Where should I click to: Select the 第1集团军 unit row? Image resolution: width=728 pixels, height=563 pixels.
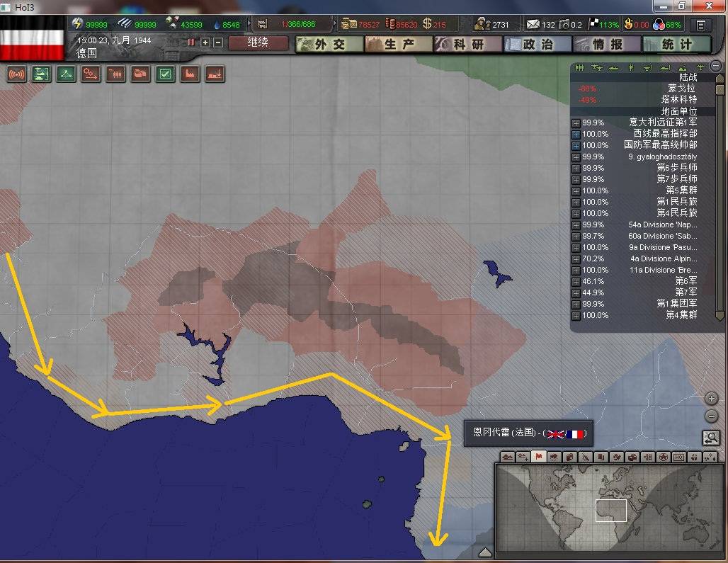[x=641, y=304]
